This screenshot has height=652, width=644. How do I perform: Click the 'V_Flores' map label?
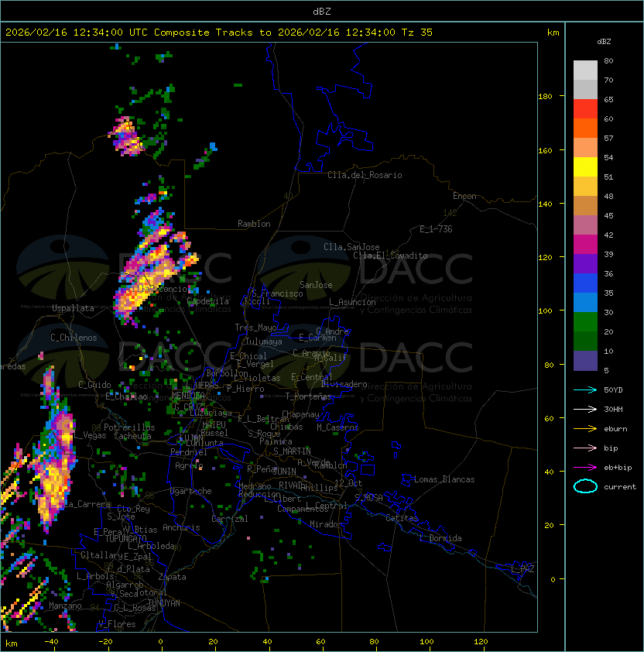pos(117,624)
